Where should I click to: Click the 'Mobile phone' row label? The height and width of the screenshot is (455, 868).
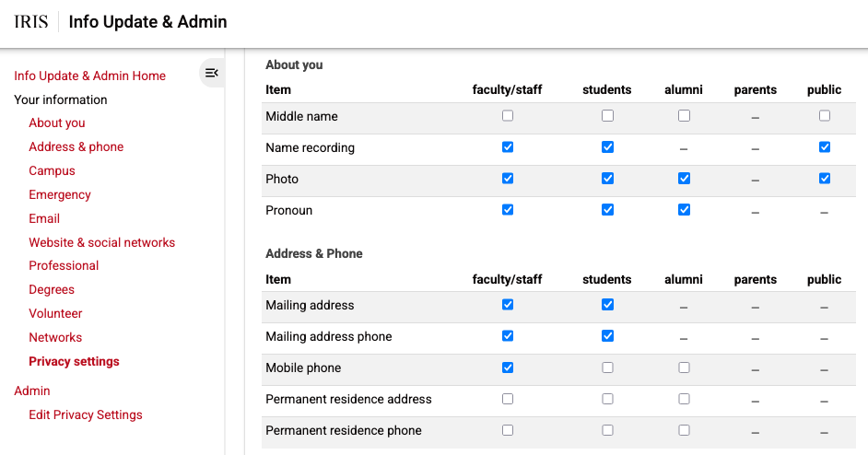pos(303,367)
